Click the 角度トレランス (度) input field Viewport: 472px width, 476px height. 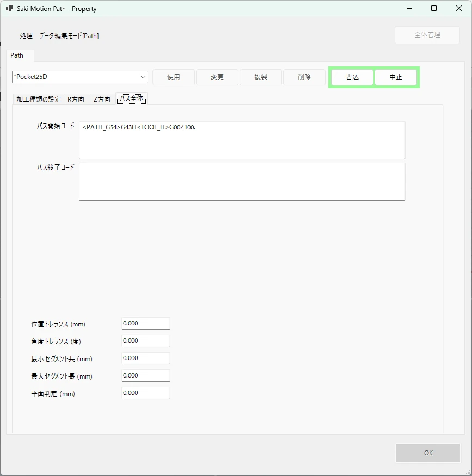pyautogui.click(x=146, y=341)
